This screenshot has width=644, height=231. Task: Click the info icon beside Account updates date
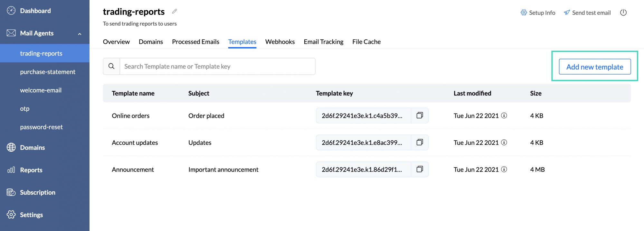click(x=504, y=142)
